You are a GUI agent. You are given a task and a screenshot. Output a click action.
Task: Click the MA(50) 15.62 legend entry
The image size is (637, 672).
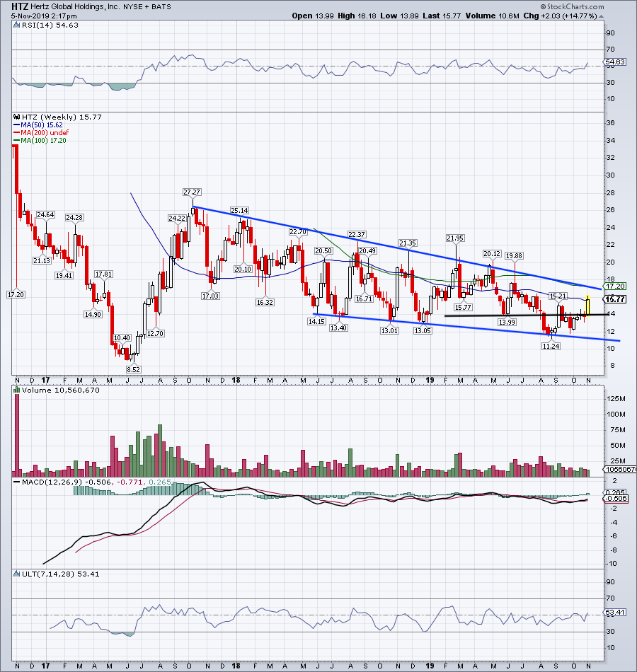tap(38, 124)
